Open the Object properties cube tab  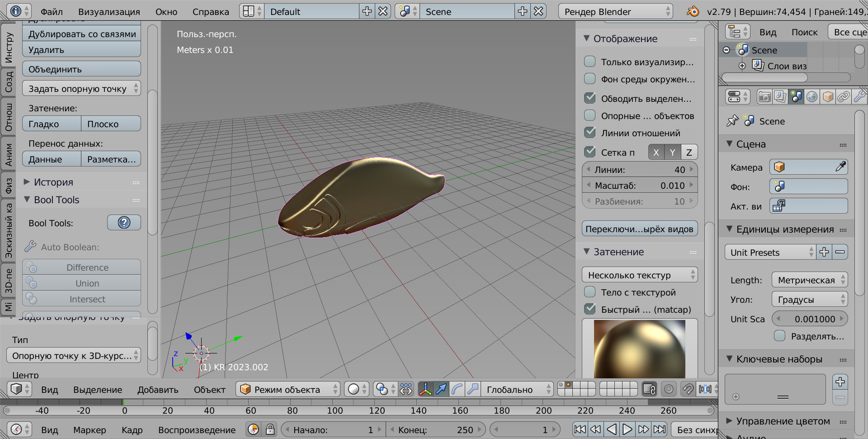coord(828,97)
